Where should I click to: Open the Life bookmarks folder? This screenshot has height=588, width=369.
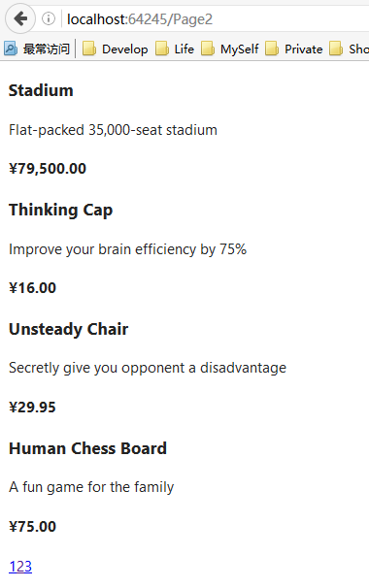(175, 49)
